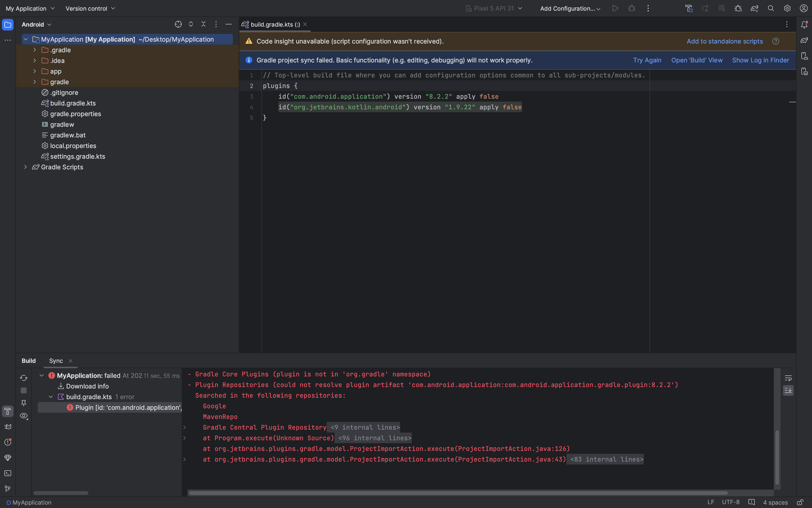Open Git version control icon in sidebar

pos(8,488)
